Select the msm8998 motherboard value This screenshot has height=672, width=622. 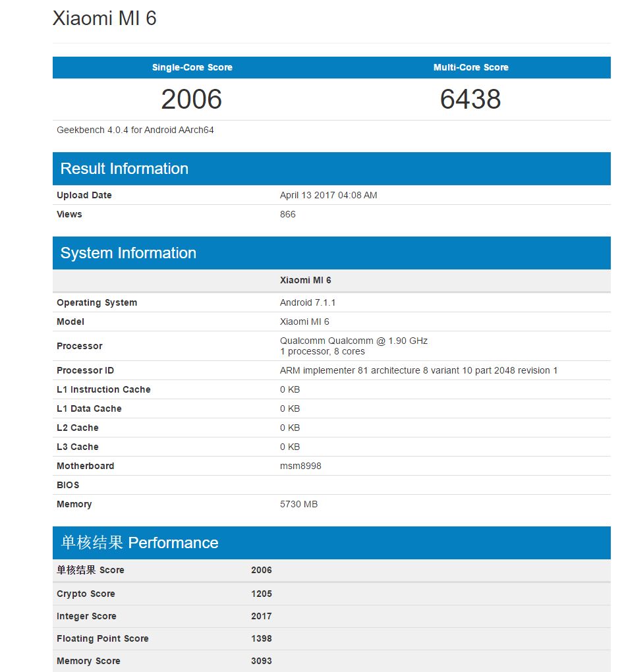pyautogui.click(x=300, y=466)
